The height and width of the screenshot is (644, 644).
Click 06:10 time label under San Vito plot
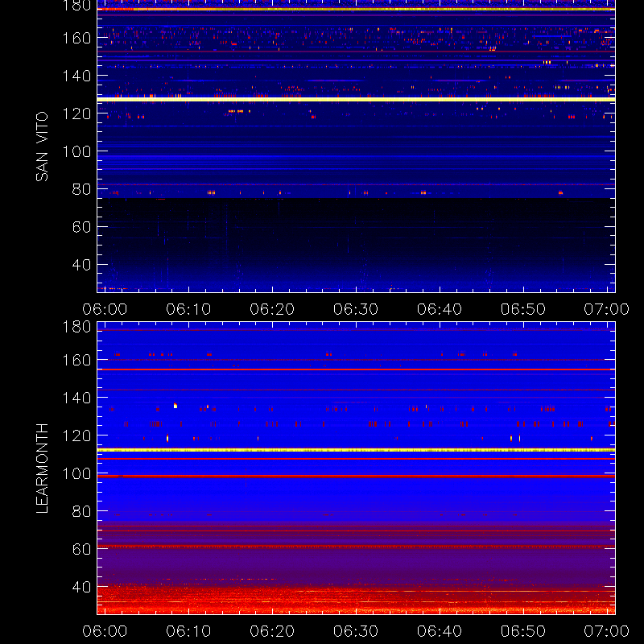[x=188, y=309]
